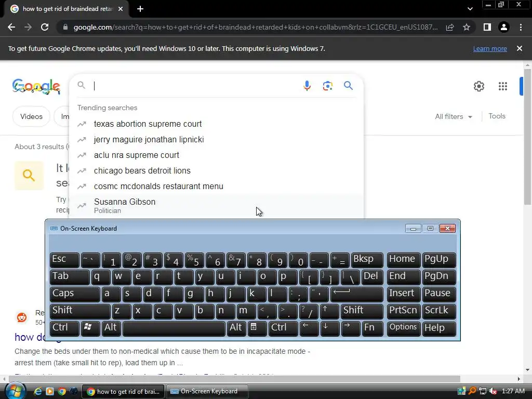Select the Videos filter chip
532x399 pixels.
tap(31, 116)
